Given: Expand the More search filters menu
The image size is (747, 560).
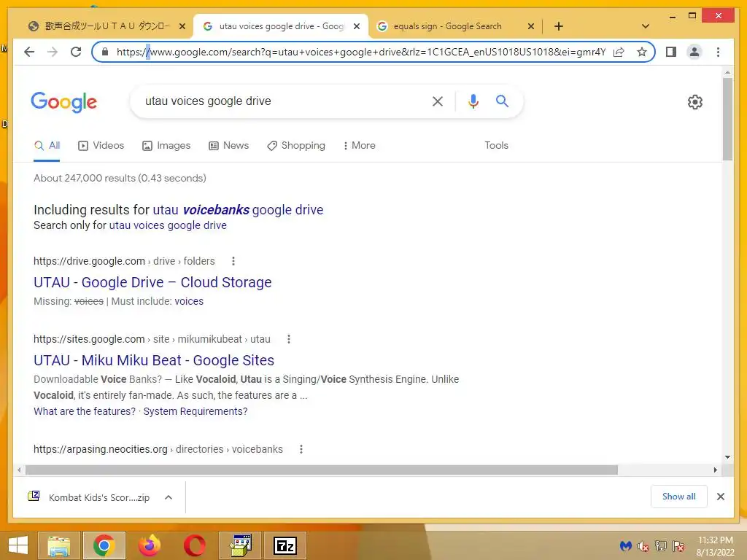Looking at the screenshot, I should pyautogui.click(x=359, y=145).
